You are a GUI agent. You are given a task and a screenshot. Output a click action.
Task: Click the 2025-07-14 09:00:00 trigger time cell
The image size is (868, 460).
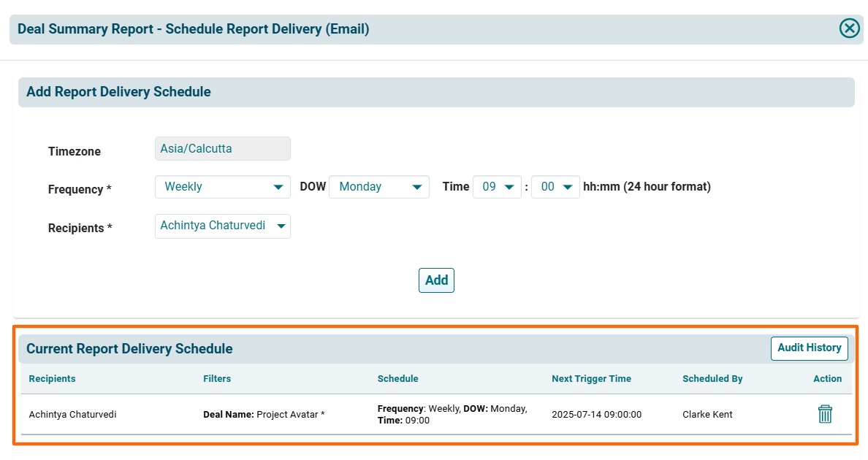(x=596, y=415)
